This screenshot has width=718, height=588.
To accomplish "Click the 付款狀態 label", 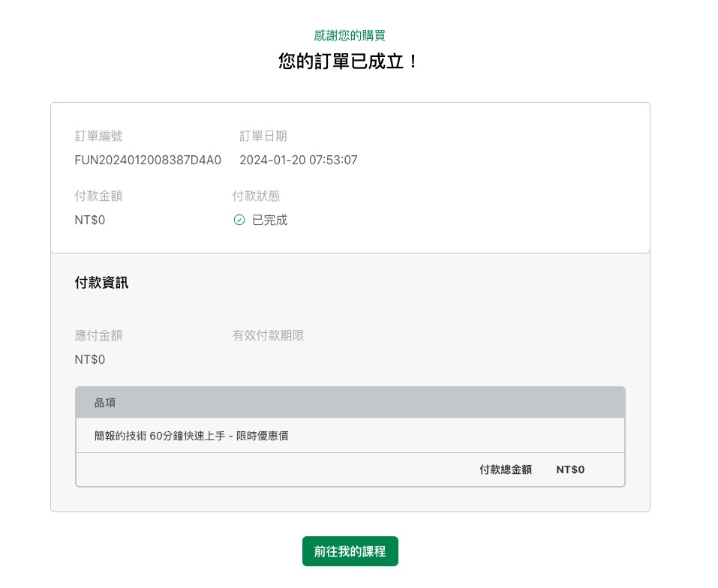I will (256, 196).
